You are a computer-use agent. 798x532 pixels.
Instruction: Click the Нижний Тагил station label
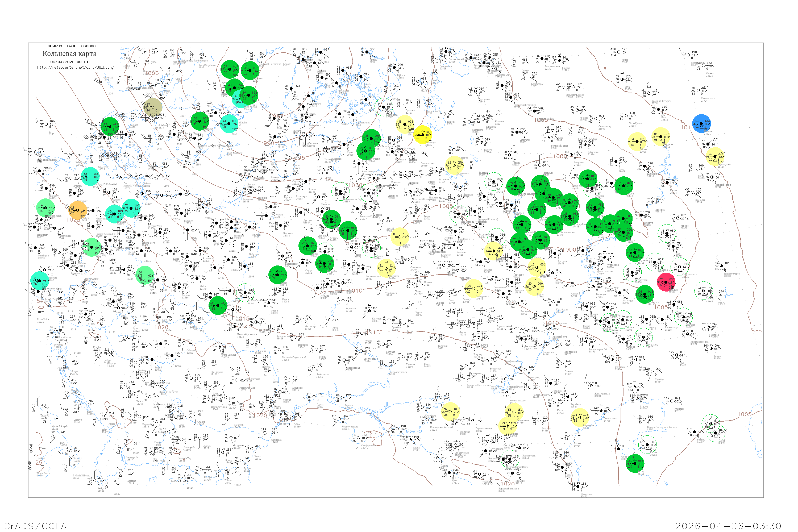(723, 185)
